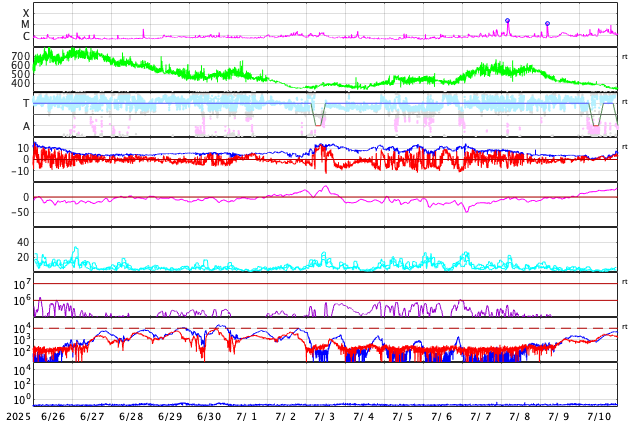Click the 40 tick on the cyan panel
The height and width of the screenshot is (424, 634).
coord(23,242)
